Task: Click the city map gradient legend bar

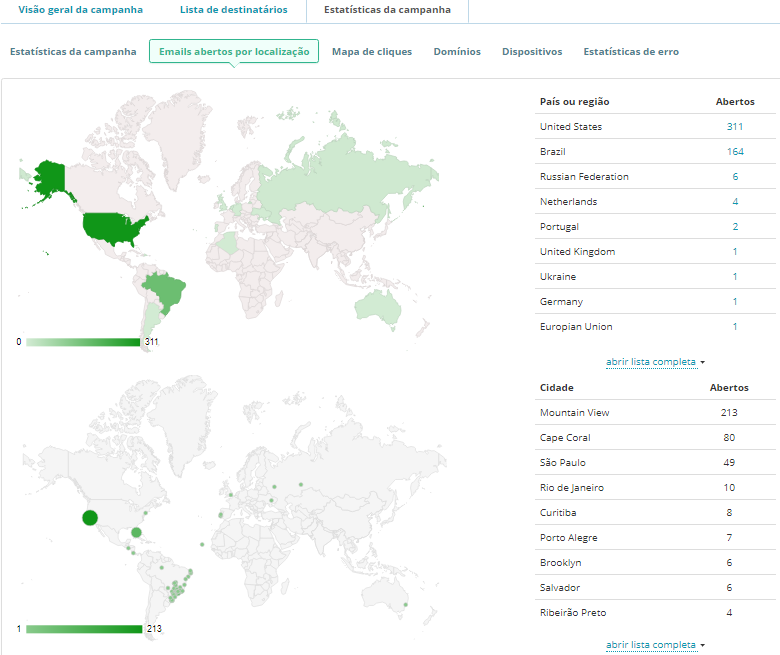Action: [x=84, y=629]
